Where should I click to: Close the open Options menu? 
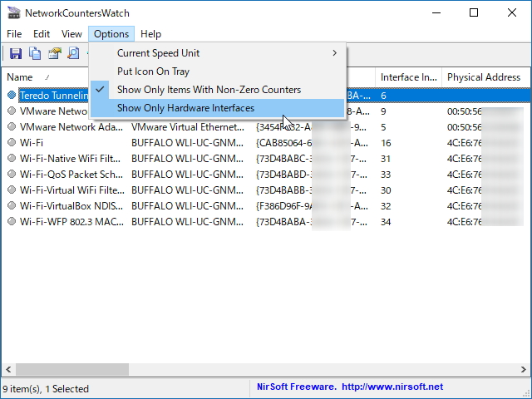[111, 34]
